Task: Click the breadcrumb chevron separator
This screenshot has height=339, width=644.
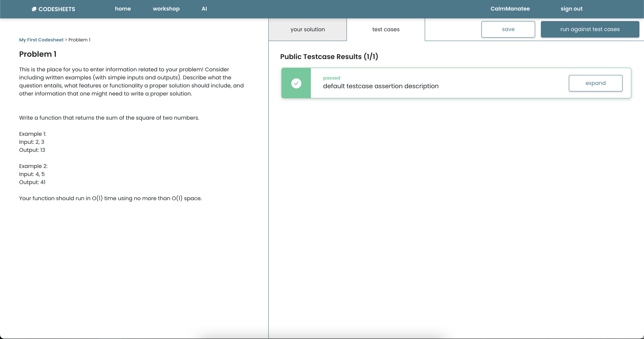Action: 66,40
